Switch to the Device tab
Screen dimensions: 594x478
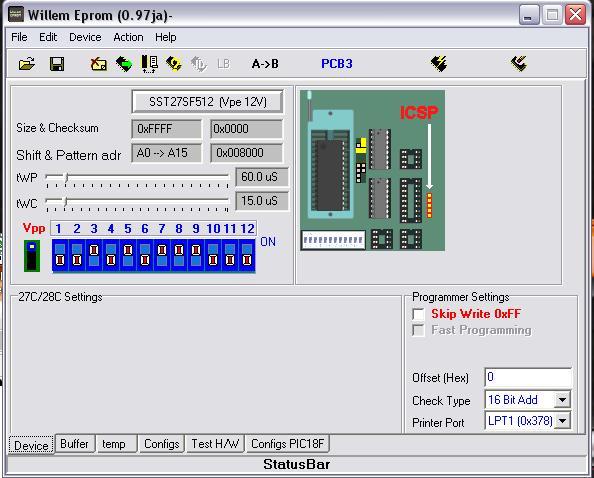click(x=31, y=445)
